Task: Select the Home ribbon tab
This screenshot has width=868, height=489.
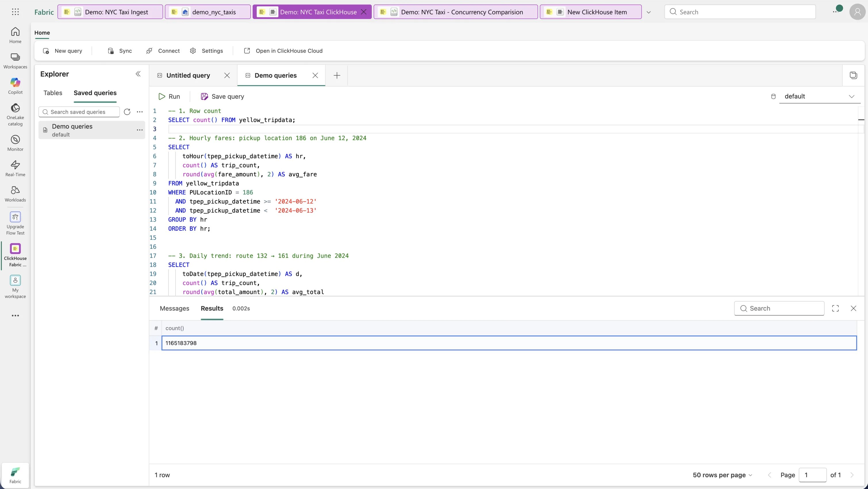Action: pos(42,33)
